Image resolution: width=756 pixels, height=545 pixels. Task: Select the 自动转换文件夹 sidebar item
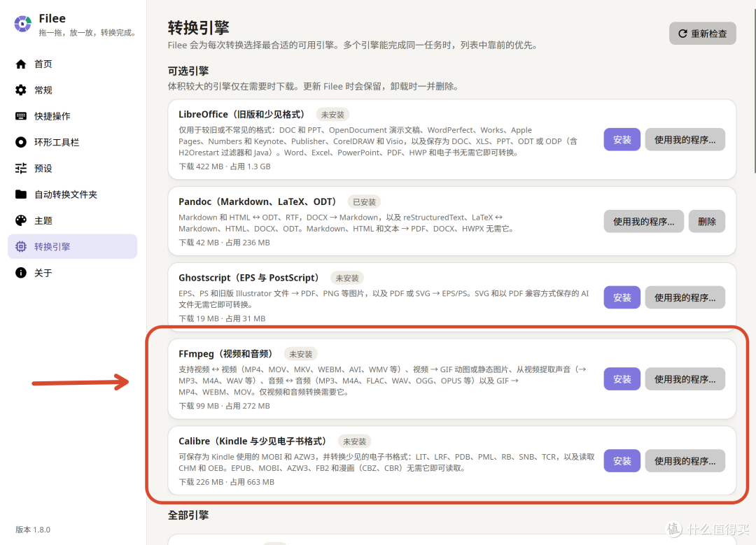[72, 194]
